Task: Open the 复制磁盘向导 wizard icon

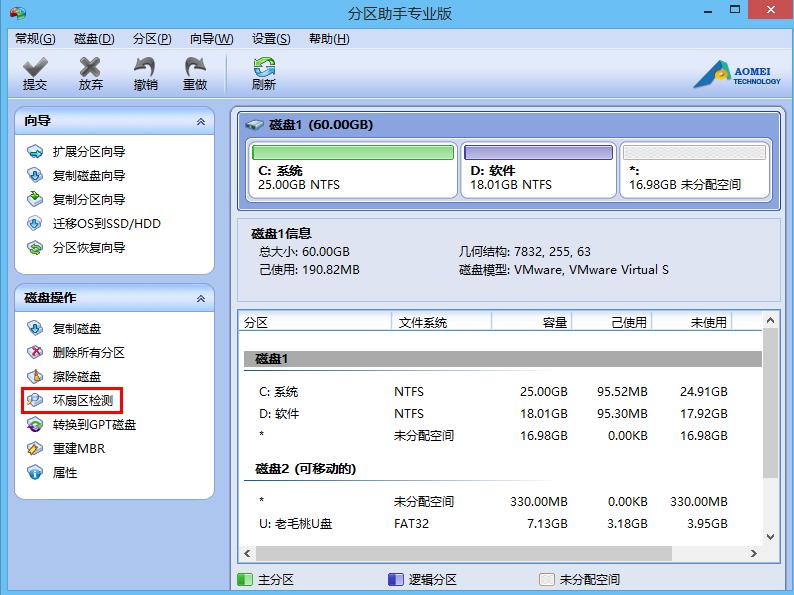Action: [35, 175]
